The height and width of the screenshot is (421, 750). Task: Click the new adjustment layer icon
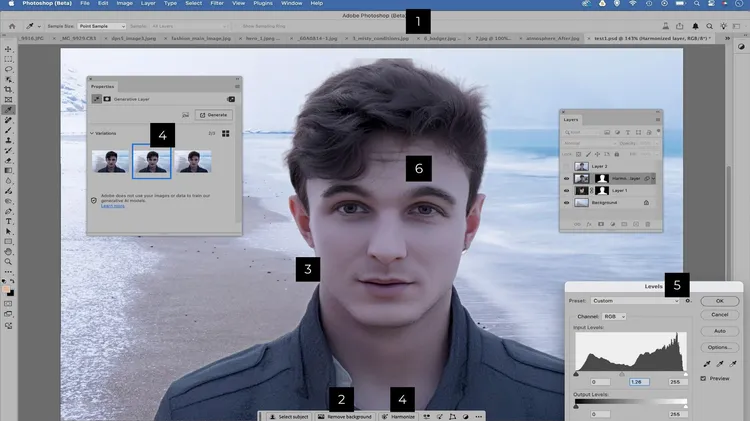tap(612, 224)
